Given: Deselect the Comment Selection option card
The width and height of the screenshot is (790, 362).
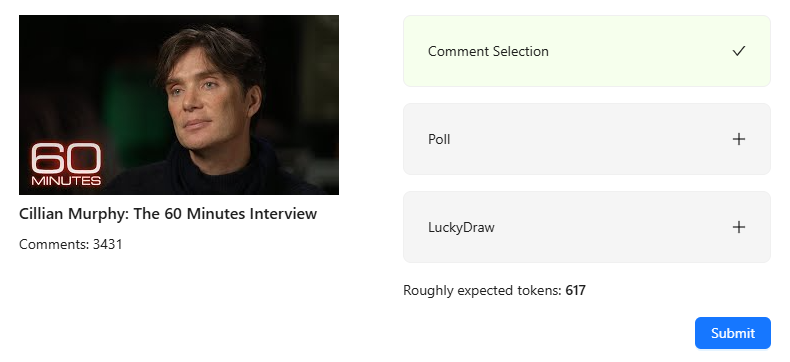Looking at the screenshot, I should pos(587,51).
